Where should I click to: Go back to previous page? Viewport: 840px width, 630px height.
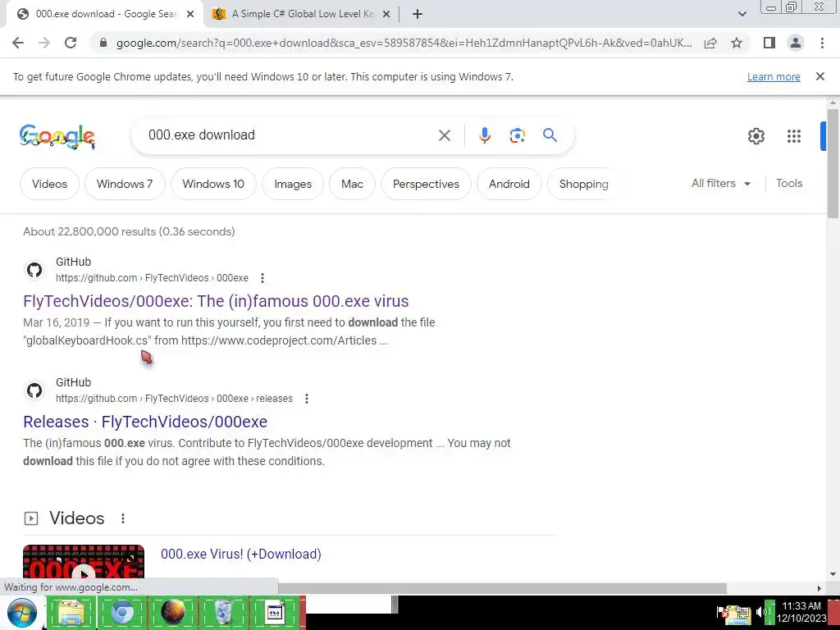coord(18,43)
